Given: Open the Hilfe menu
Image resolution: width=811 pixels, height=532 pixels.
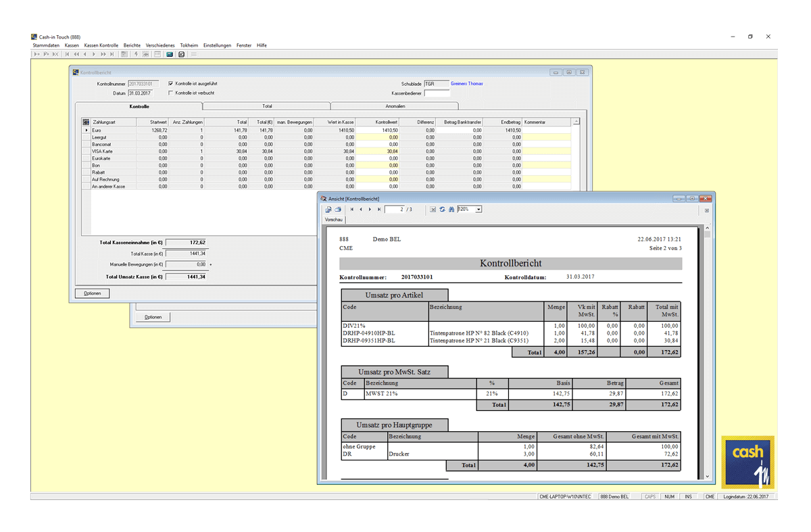Looking at the screenshot, I should pos(262,45).
